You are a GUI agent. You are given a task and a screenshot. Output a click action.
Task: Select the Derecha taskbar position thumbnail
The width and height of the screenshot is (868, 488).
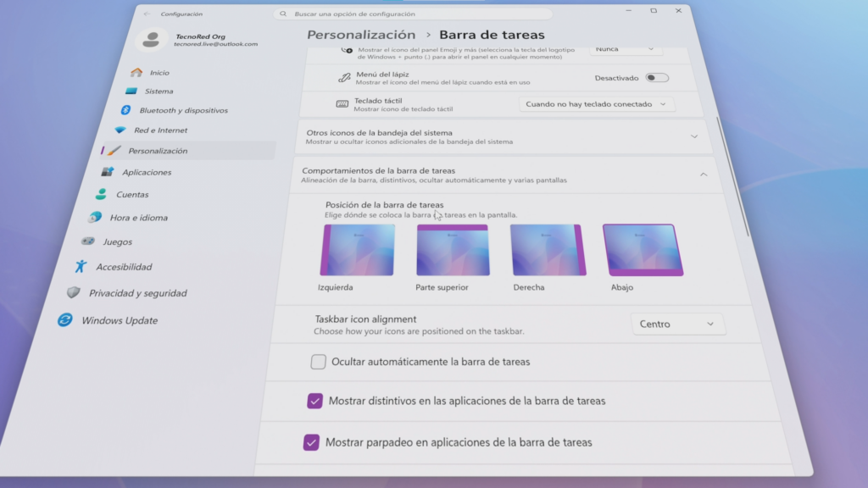point(548,250)
